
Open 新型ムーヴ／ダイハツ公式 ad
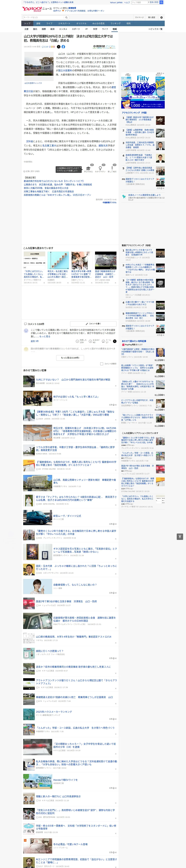(67, 516)
